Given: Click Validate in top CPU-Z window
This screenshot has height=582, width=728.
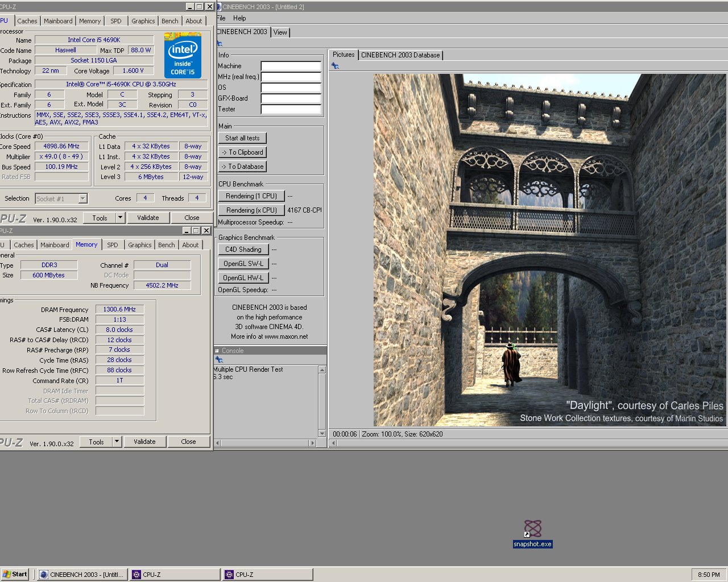Looking at the screenshot, I should [148, 218].
